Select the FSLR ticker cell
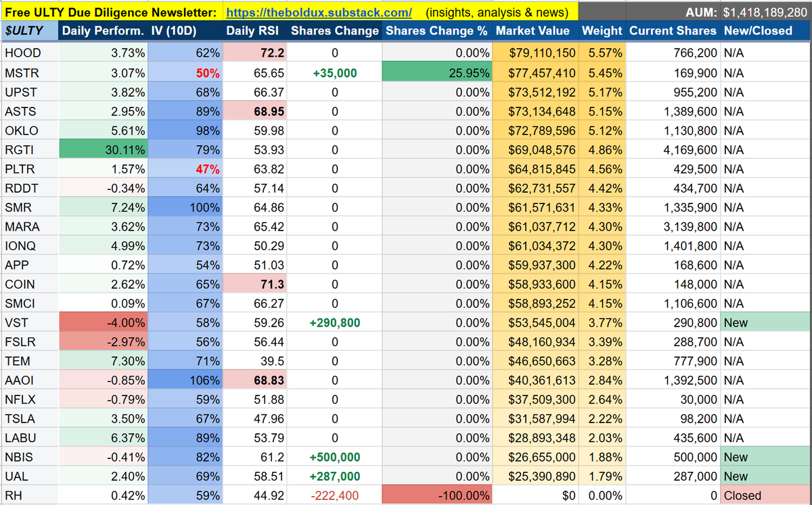Viewport: 812px width, 505px height. point(29,342)
